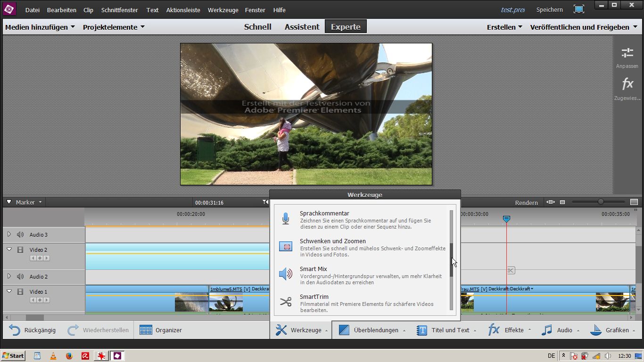Open the Datei menu
This screenshot has width=644, height=362.
(x=33, y=10)
